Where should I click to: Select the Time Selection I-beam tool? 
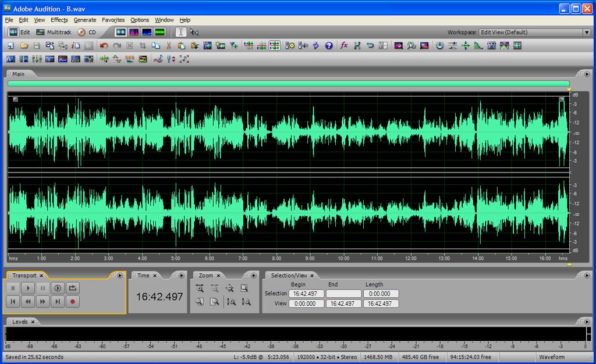click(181, 33)
